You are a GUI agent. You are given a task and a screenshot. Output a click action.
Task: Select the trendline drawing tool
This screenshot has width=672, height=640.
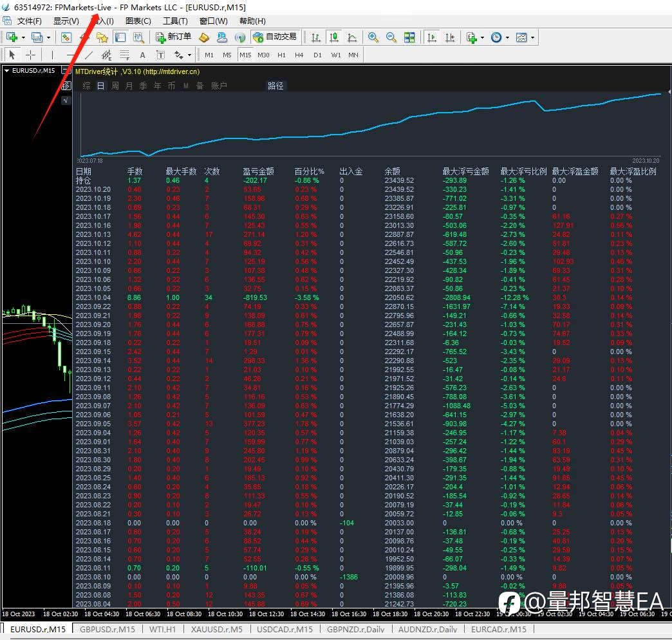(88, 55)
